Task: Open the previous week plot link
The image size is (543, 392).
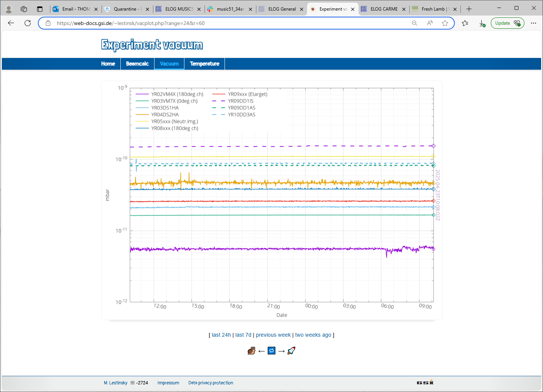Action: click(x=273, y=335)
